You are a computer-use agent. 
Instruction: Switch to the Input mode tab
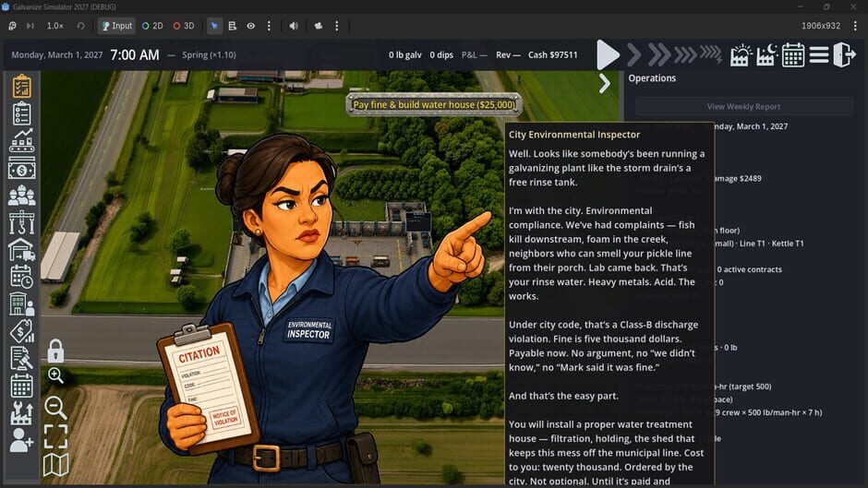(116, 26)
